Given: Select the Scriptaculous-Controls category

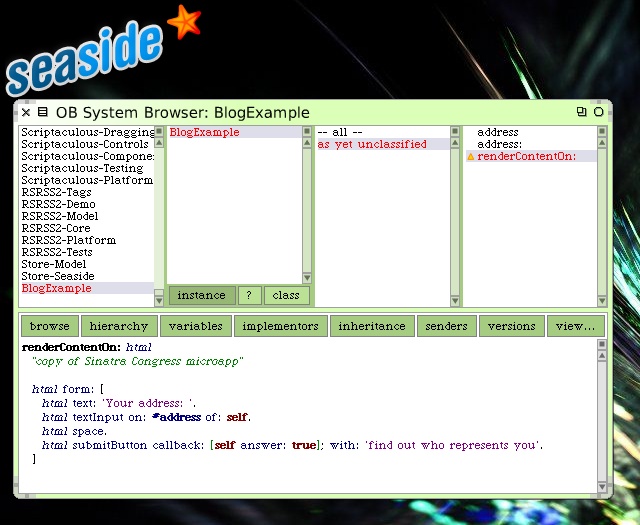Looking at the screenshot, I should [87, 144].
